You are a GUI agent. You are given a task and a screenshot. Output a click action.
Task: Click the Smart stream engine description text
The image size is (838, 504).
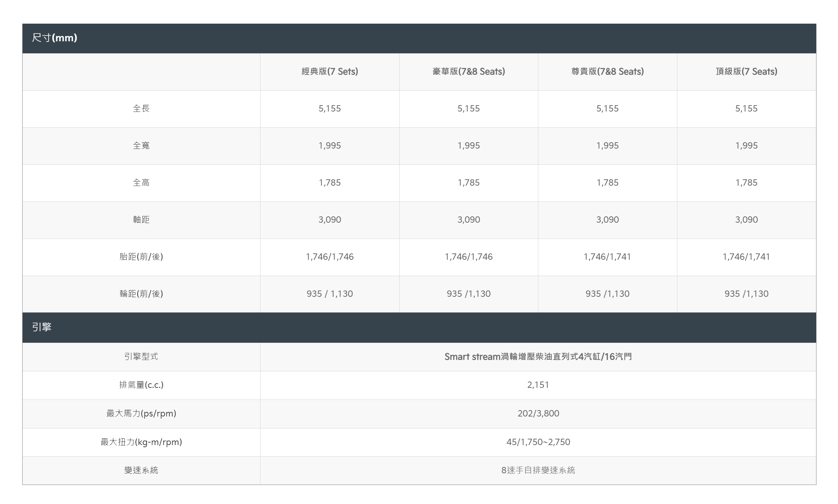pyautogui.click(x=538, y=357)
